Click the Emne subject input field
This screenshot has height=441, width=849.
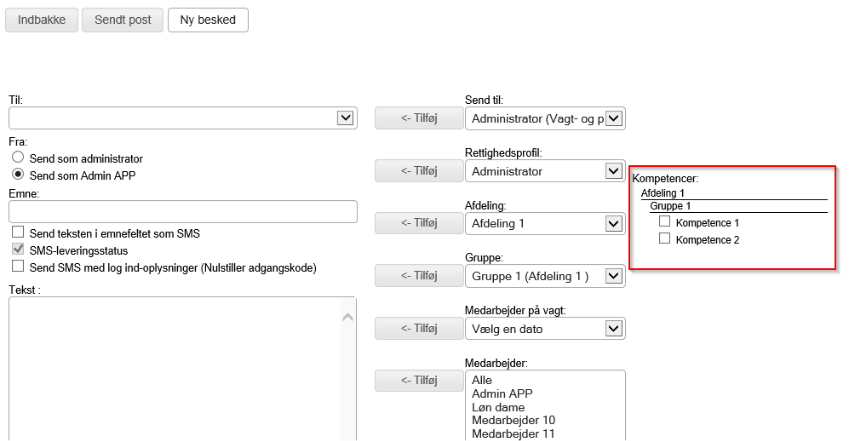pos(183,211)
